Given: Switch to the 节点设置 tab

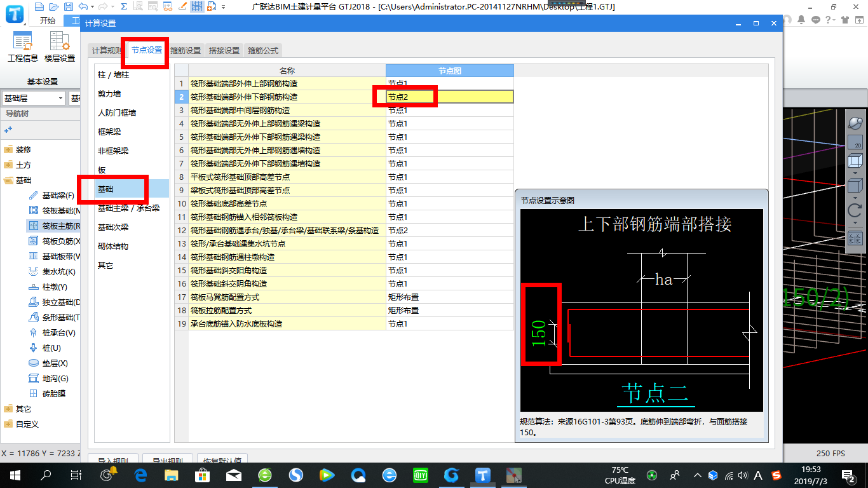Looking at the screenshot, I should [x=146, y=50].
